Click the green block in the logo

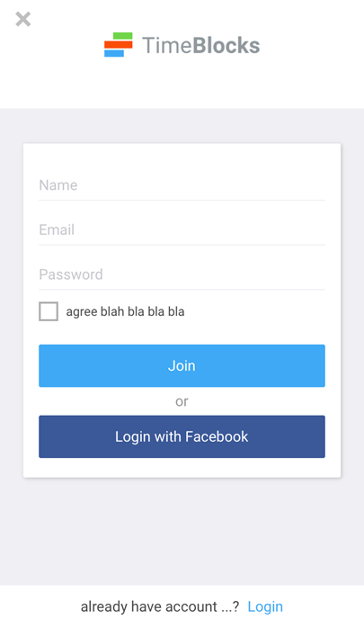[x=122, y=36]
